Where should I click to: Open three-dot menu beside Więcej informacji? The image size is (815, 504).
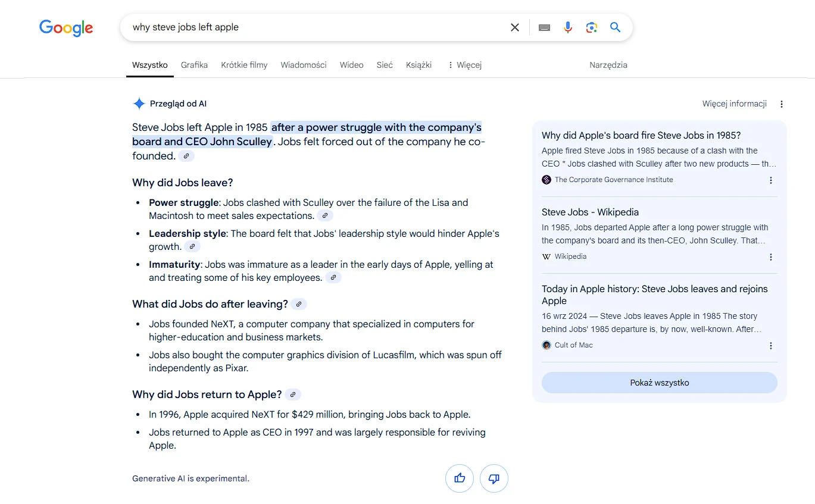[x=782, y=104]
